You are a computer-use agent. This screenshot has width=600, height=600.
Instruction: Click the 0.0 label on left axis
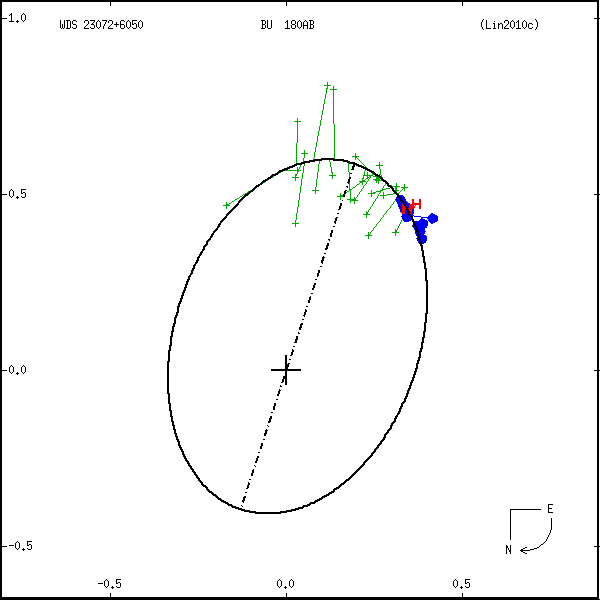coord(17,370)
